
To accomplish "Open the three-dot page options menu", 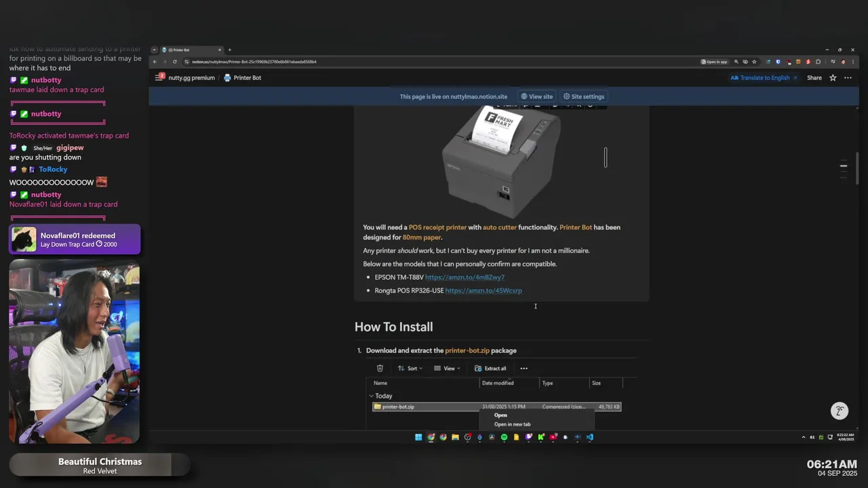I will [848, 78].
